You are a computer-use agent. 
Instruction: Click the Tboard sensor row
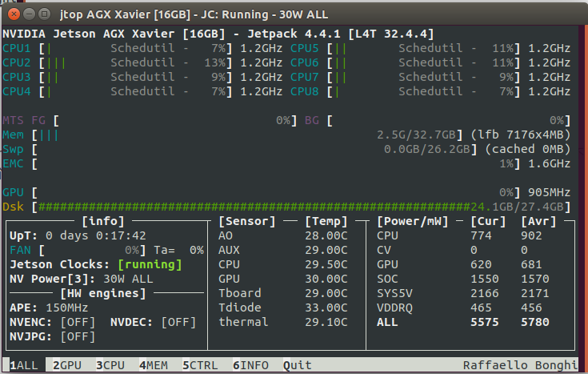click(x=283, y=293)
